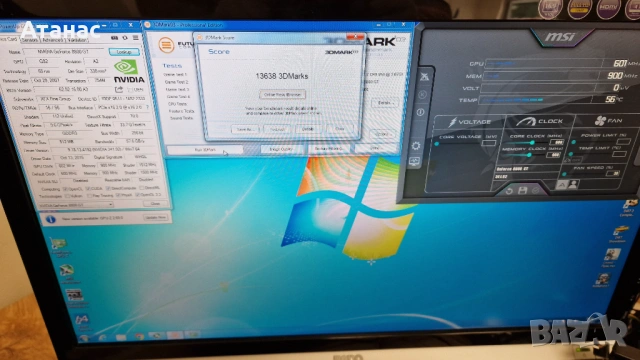Click the speedometer Clock header icon
The image size is (640, 360).
point(526,121)
